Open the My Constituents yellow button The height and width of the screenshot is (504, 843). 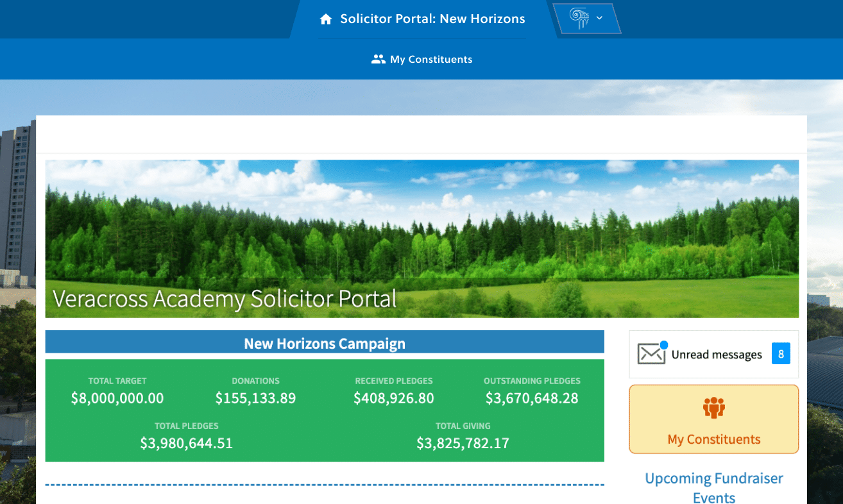(x=714, y=419)
